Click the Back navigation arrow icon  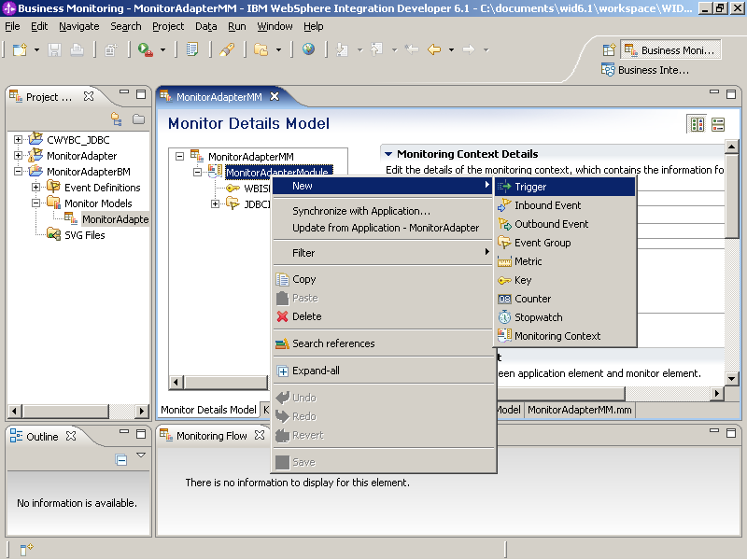tap(434, 49)
